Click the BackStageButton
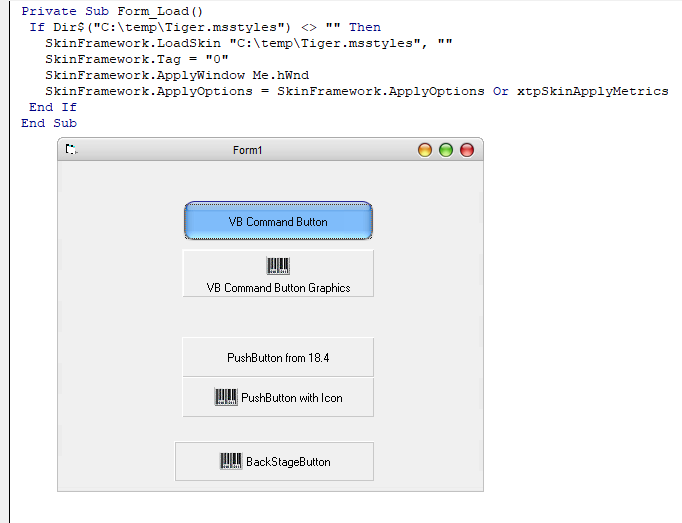The height and width of the screenshot is (523, 682). pos(274,462)
